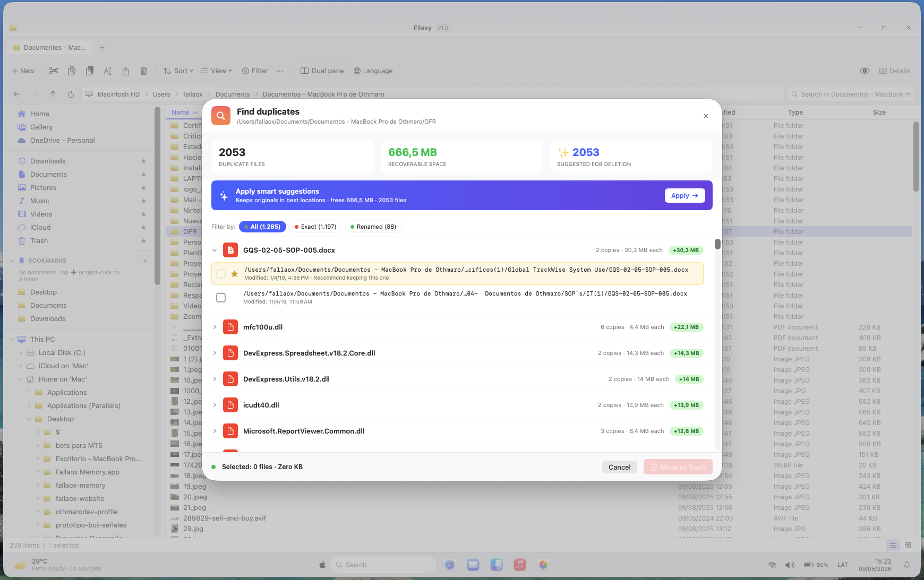Go back with the left arrow

pyautogui.click(x=17, y=94)
